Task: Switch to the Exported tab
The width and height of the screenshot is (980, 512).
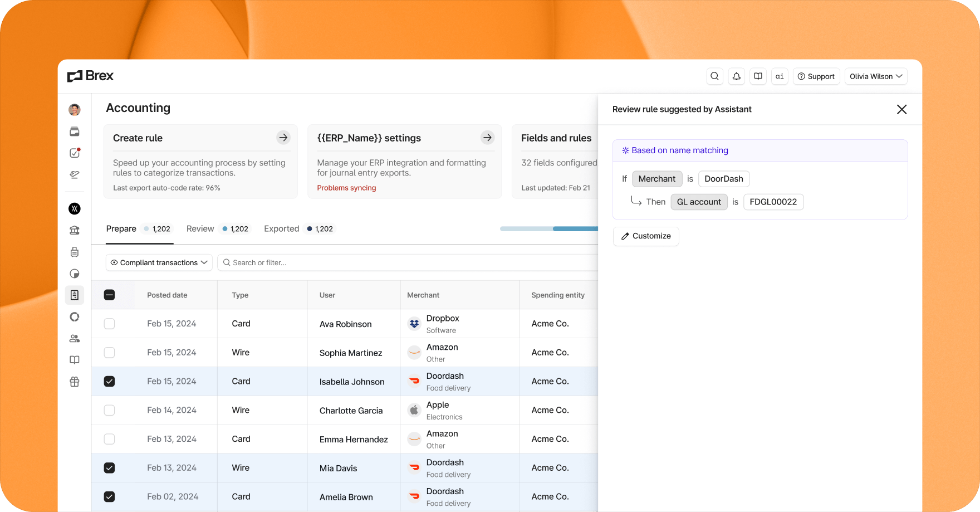Action: click(282, 229)
